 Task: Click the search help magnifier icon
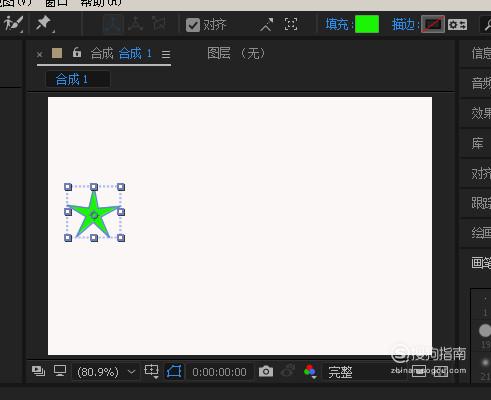[487, 25]
